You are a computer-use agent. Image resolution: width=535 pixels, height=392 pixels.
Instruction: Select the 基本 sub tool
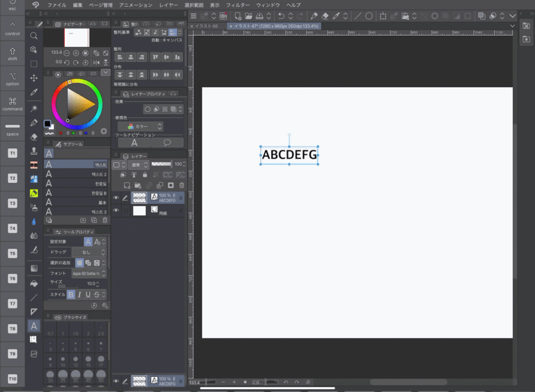[x=77, y=202]
